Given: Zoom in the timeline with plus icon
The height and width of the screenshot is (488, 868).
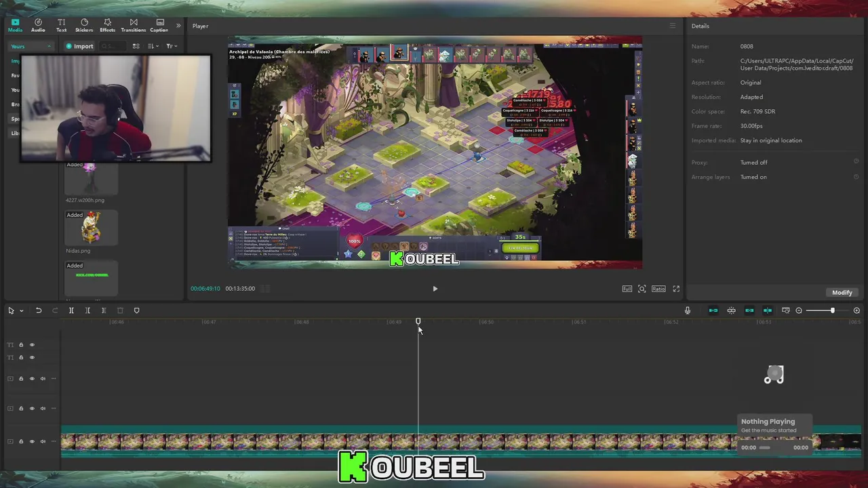Looking at the screenshot, I should 856,310.
